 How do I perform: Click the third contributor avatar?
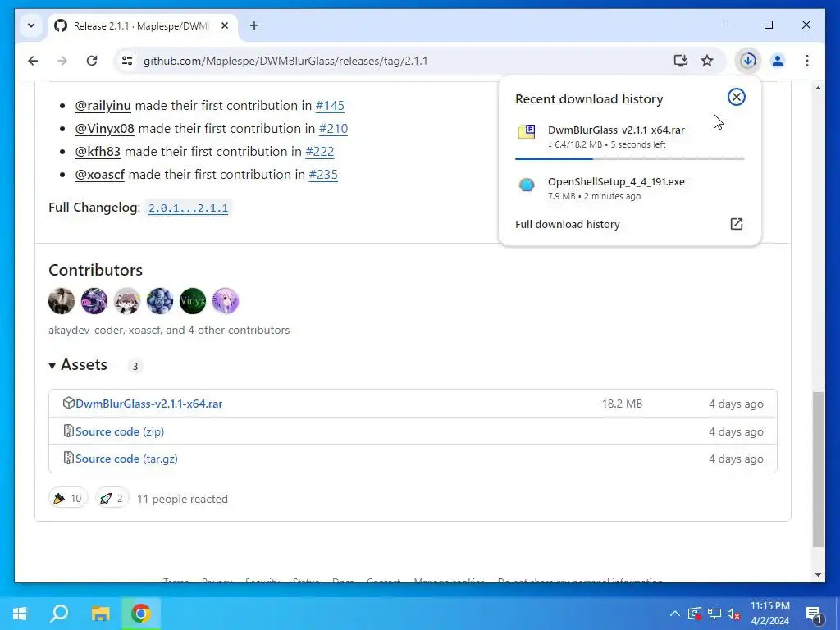tap(127, 300)
